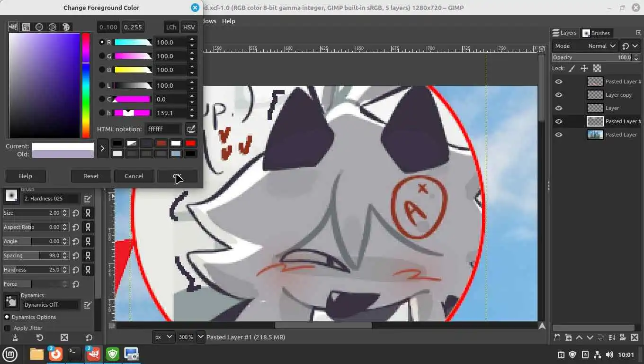Image resolution: width=644 pixels, height=364 pixels.
Task: Create a new layer icon in Layers panel
Action: [557, 337]
